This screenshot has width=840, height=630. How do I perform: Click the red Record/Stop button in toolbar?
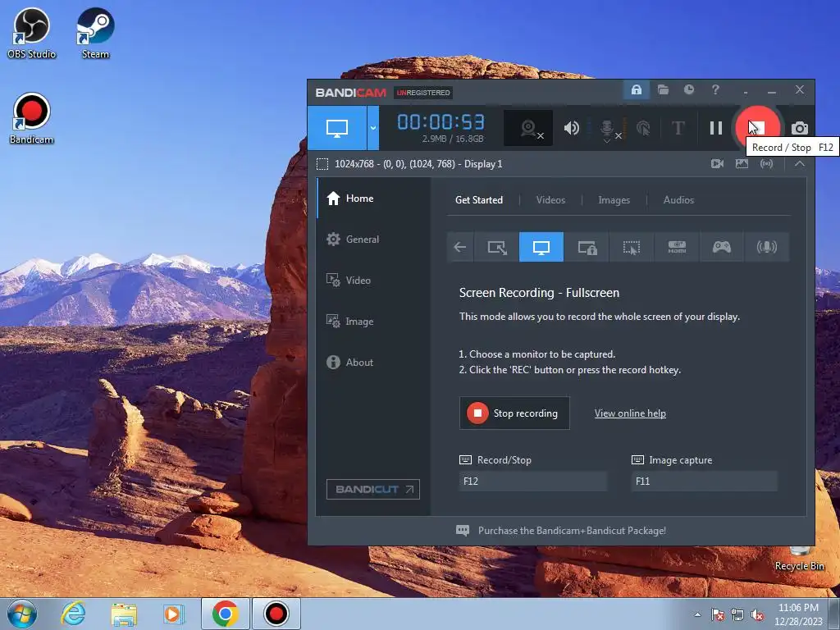pyautogui.click(x=757, y=128)
